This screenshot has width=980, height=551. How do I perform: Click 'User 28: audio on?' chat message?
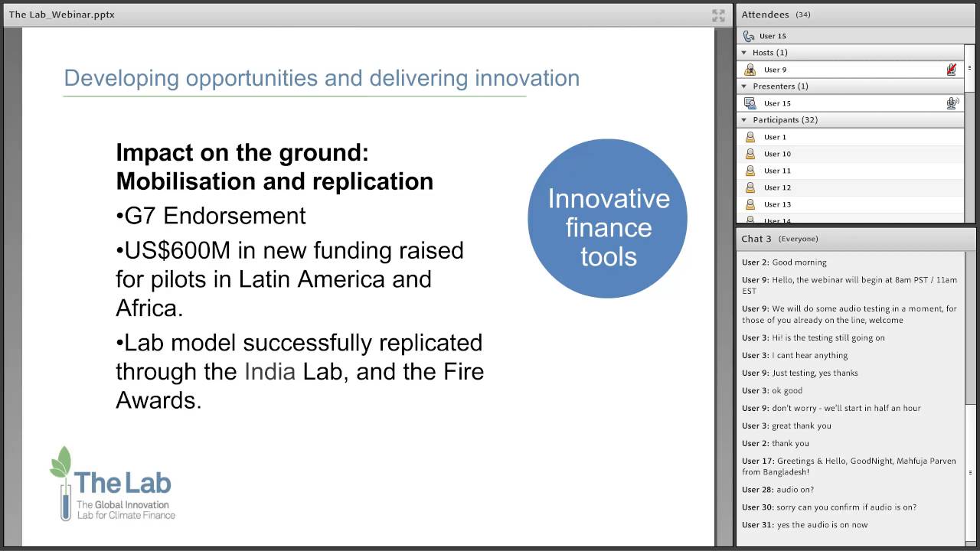click(x=778, y=490)
